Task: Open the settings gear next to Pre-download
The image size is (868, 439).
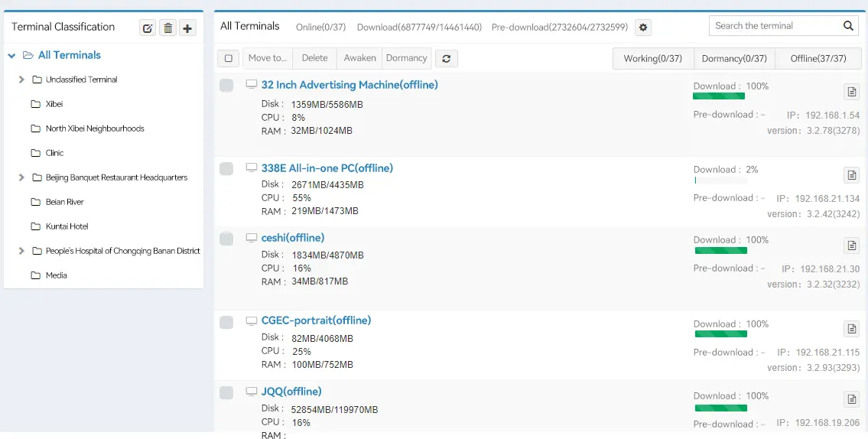Action: 643,28
